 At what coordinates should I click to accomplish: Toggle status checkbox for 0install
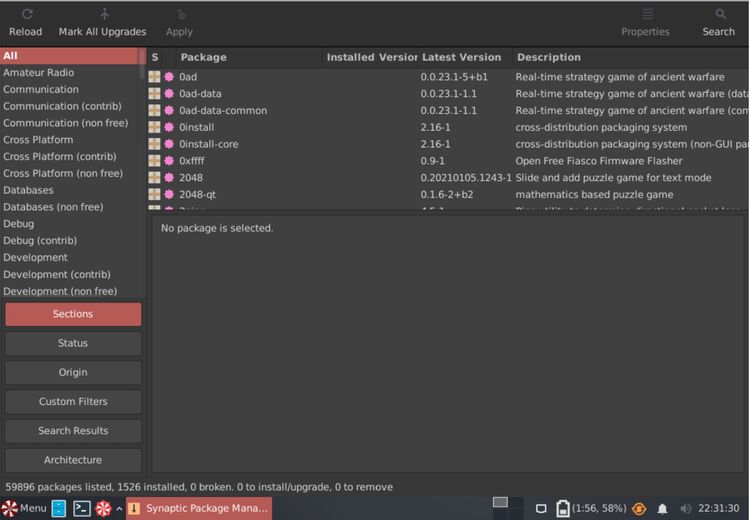click(154, 127)
